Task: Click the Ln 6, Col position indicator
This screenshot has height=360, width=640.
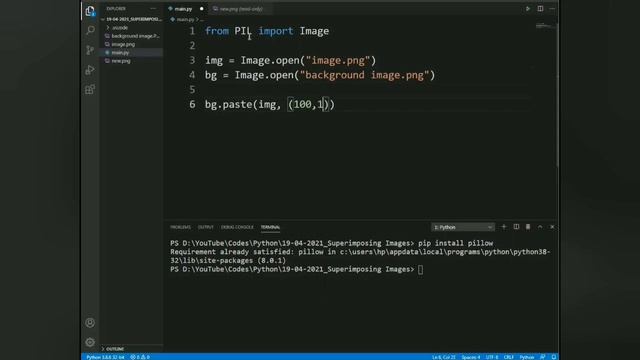Action: [x=444, y=357]
